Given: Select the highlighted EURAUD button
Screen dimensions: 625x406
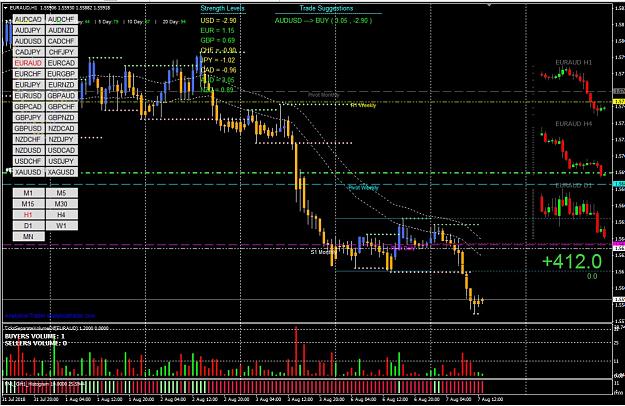Looking at the screenshot, I should click(28, 63).
